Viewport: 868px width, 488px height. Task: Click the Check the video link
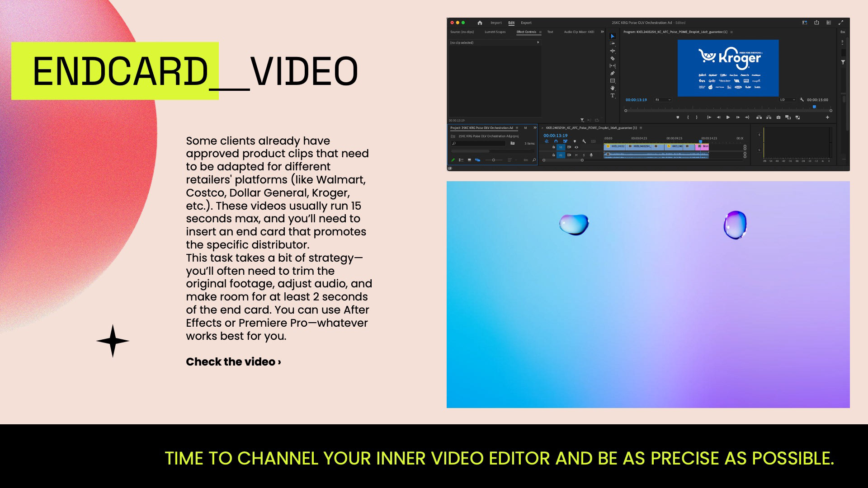tap(233, 362)
